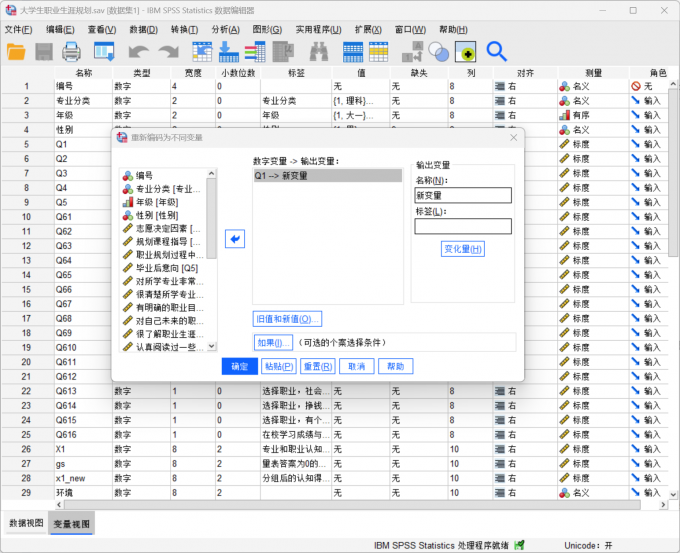Image resolution: width=680 pixels, height=553 pixels.
Task: Select 专业分类 in dialog variable list
Action: pyautogui.click(x=164, y=189)
